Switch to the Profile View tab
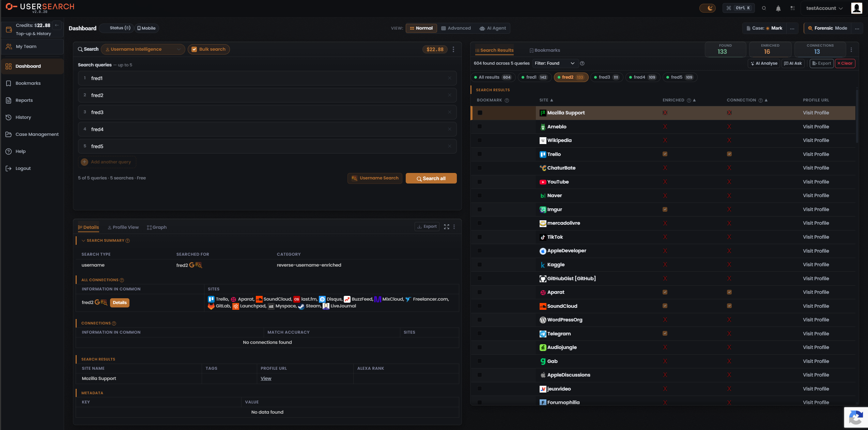868x430 pixels. click(x=123, y=227)
